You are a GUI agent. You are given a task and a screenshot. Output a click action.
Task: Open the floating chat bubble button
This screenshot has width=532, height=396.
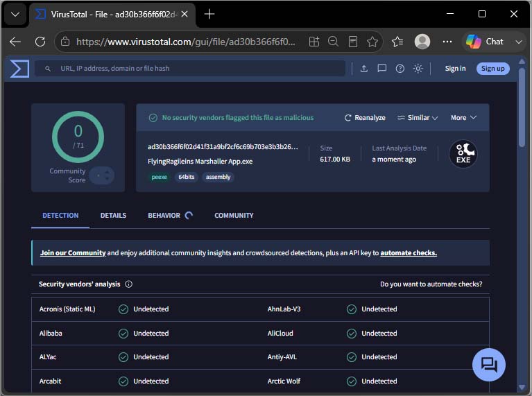(489, 365)
